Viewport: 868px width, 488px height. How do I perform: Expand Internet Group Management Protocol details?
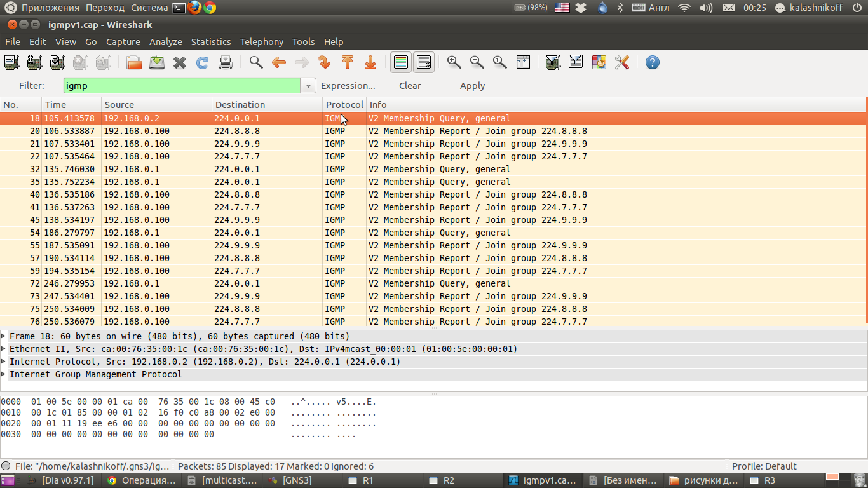4,374
